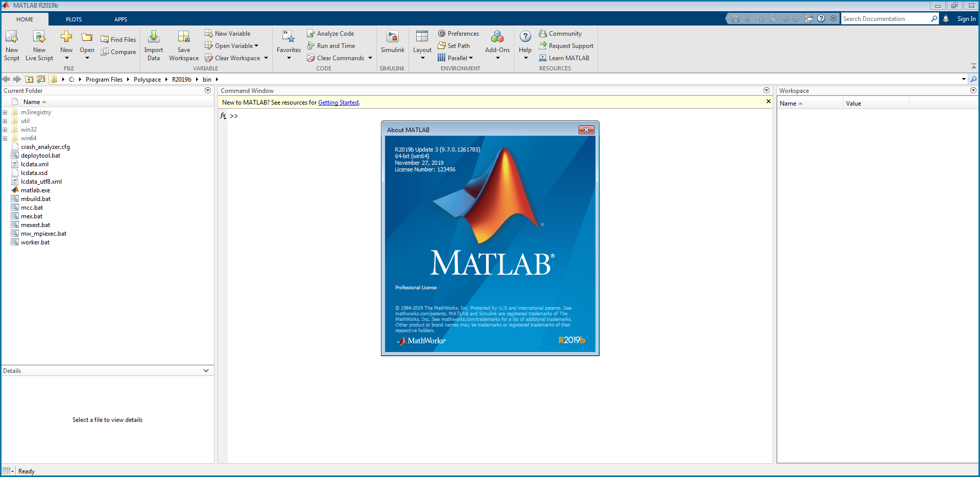Dismiss the New to MATLAB banner
This screenshot has height=477, width=980.
[x=768, y=102]
